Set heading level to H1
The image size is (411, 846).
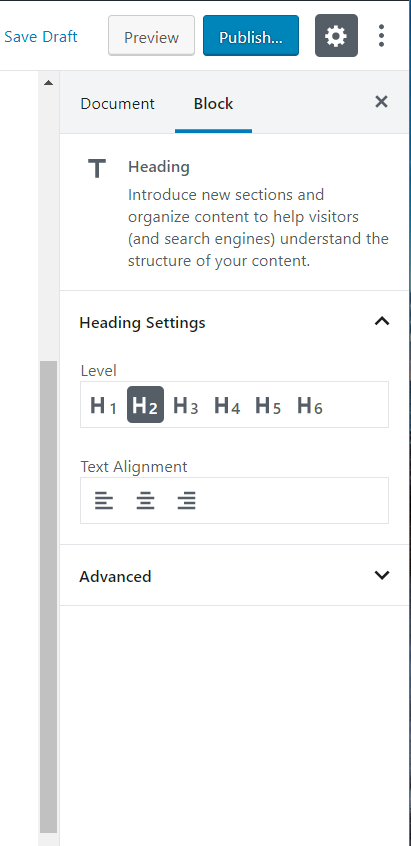pyautogui.click(x=104, y=405)
